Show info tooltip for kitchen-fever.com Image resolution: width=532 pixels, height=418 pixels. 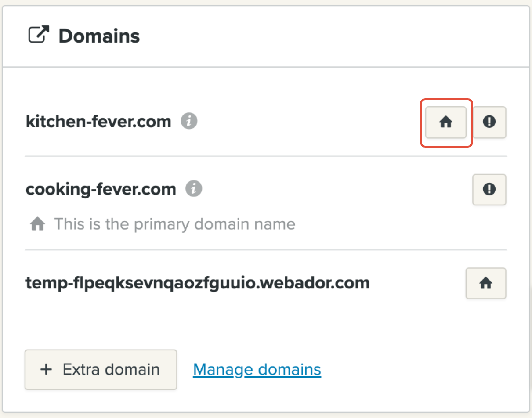click(189, 121)
